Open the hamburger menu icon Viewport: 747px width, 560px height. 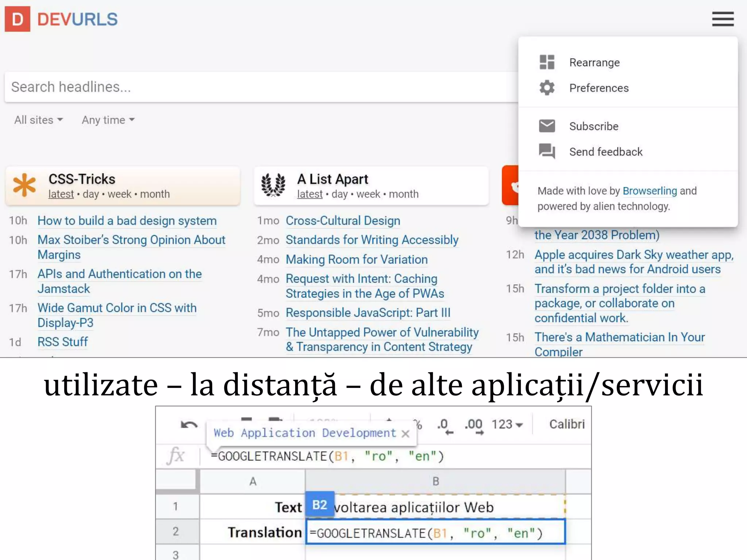[722, 19]
